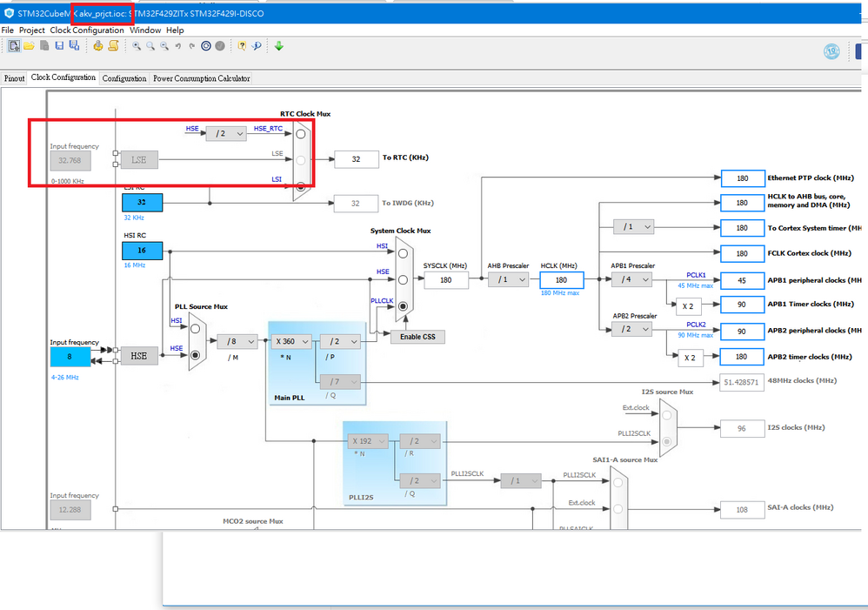868x610 pixels.
Task: Click the HCLK (MHz) field showing 180
Action: tap(562, 280)
